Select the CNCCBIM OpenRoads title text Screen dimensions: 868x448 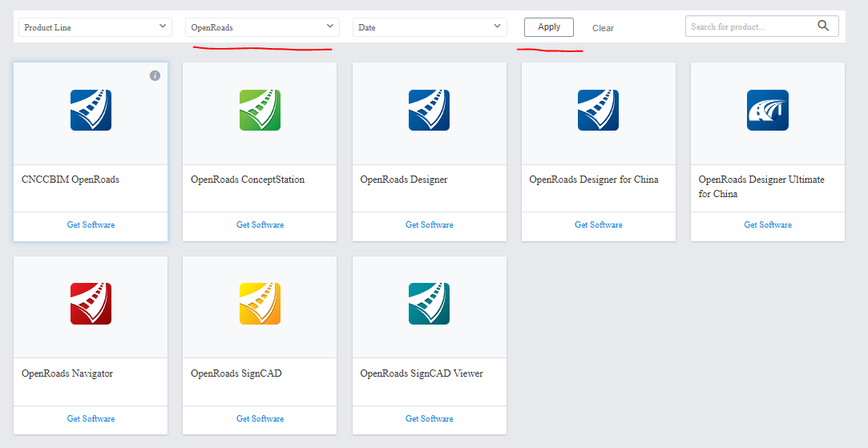71,180
